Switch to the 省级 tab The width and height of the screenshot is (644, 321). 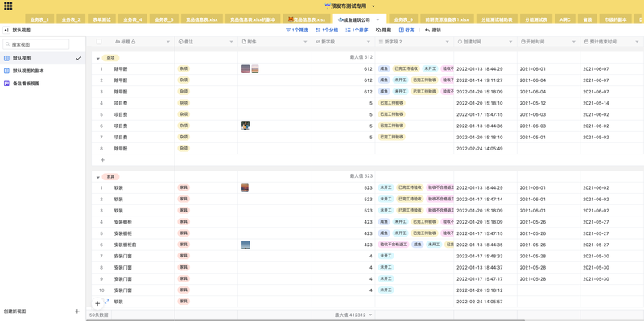587,19
